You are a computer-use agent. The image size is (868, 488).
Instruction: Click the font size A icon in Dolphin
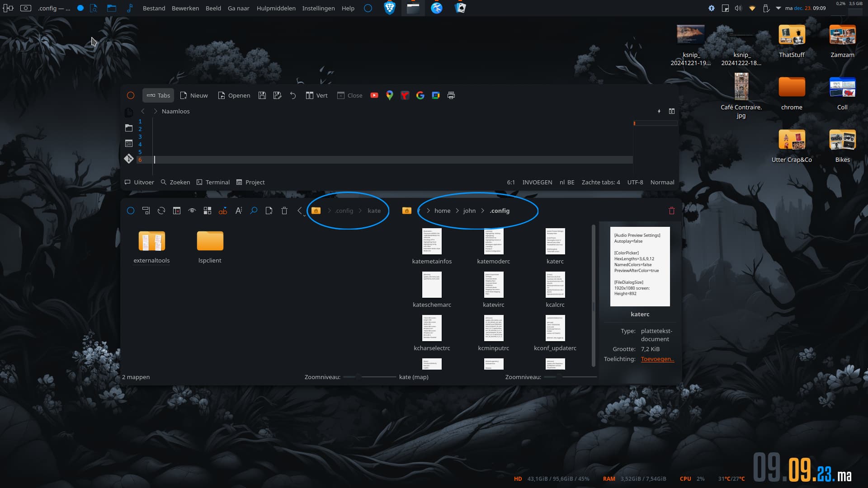[239, 211]
